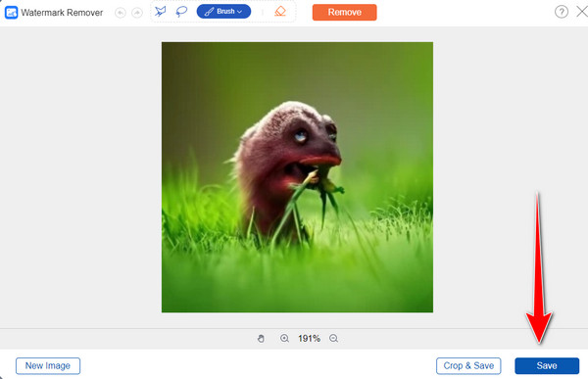Activate the paintbrush icon in Brush button
This screenshot has width=588, height=379.
coord(209,12)
